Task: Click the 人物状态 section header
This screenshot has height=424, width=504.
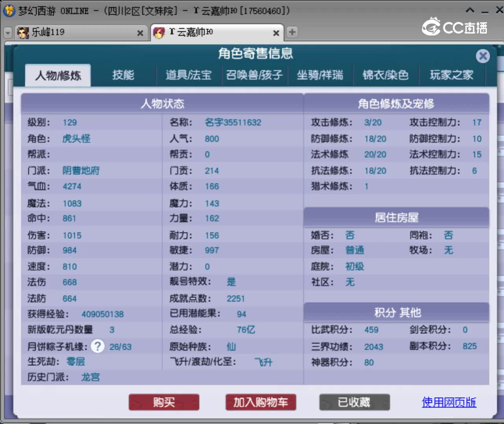Action: 162,103
